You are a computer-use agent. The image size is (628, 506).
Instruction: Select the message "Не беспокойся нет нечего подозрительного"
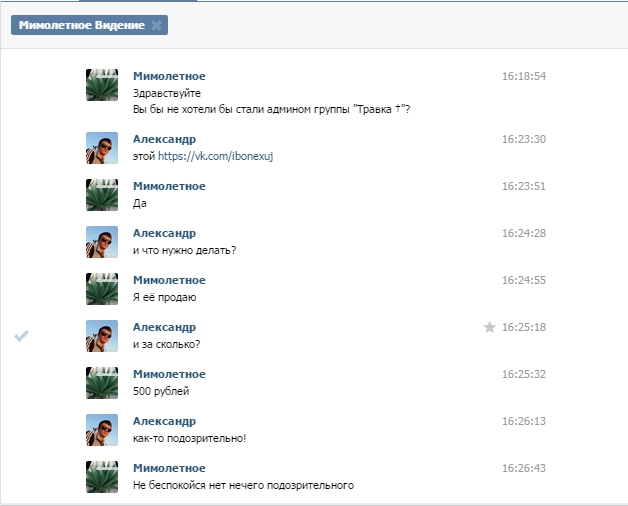(x=244, y=485)
